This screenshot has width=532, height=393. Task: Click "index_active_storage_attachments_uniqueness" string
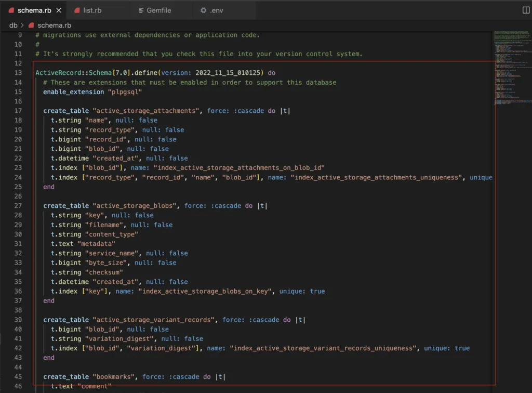(376, 177)
